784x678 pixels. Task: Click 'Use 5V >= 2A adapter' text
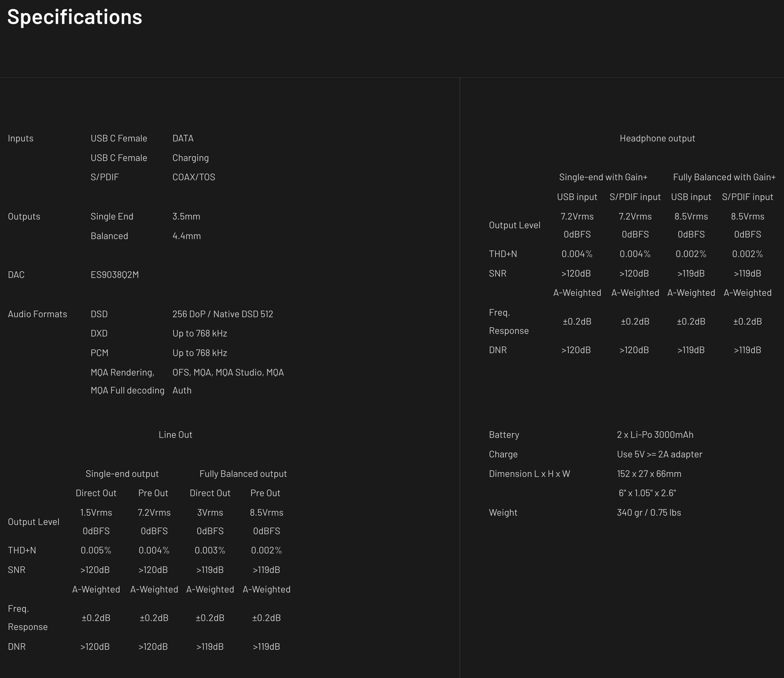659,455
